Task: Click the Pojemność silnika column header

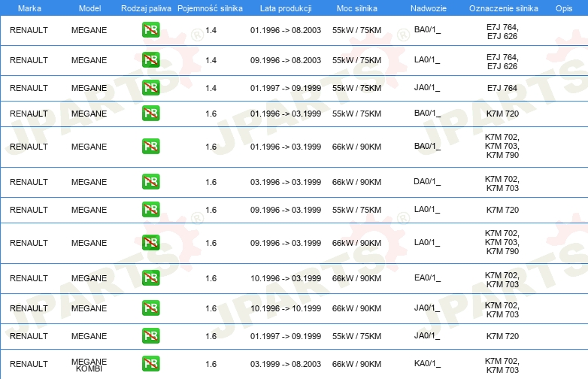Action: (x=210, y=8)
